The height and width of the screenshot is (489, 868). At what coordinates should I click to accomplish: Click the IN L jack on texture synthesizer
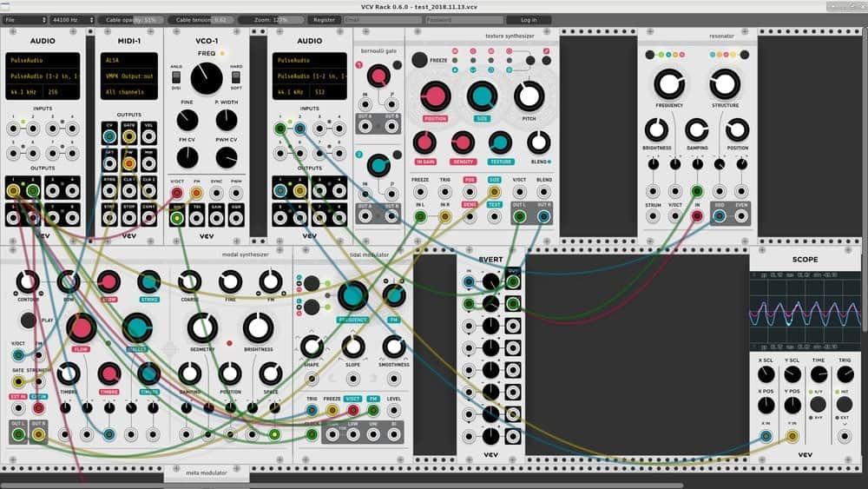pyautogui.click(x=420, y=217)
